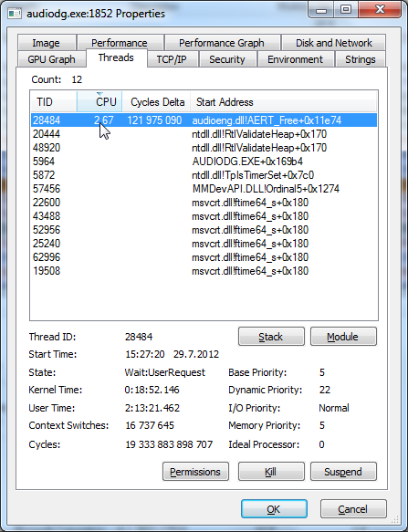Open the Performance Graph tab

[x=222, y=43]
